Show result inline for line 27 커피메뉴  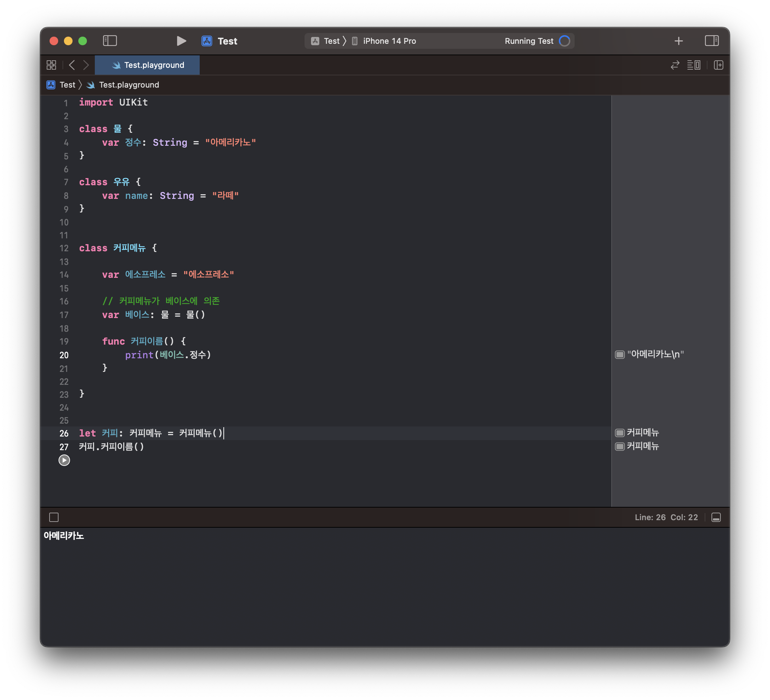pos(620,447)
